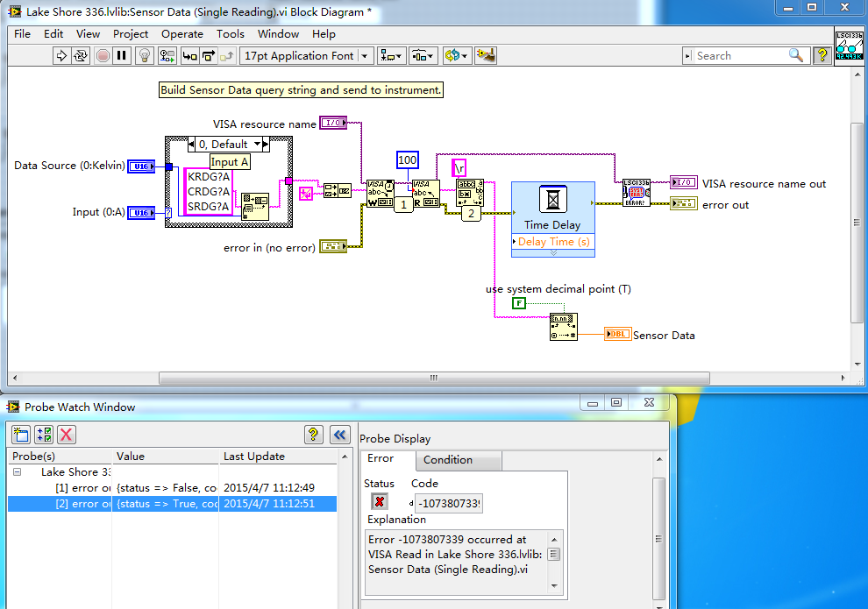Click the Pause button
The width and height of the screenshot is (868, 609).
[x=122, y=56]
